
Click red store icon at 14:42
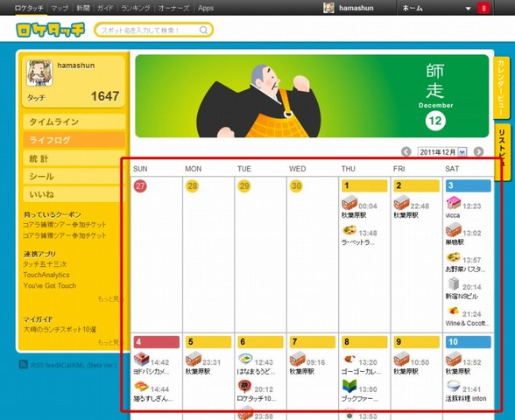tap(142, 359)
